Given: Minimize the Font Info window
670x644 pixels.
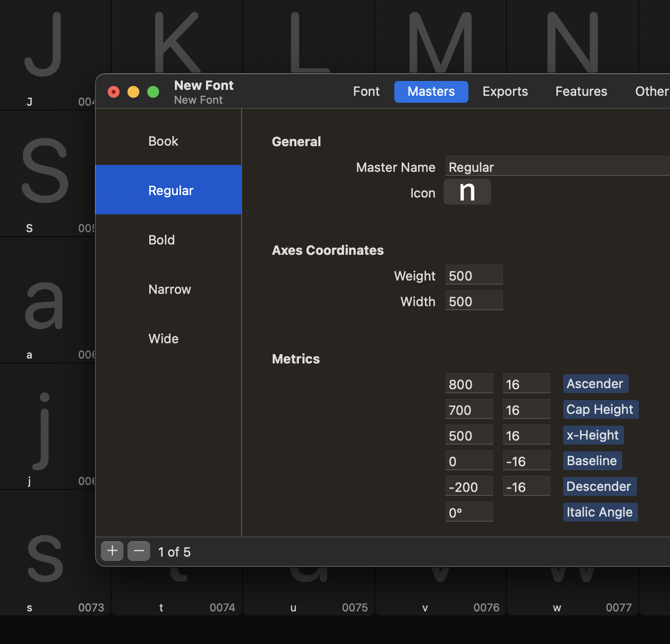Looking at the screenshot, I should [133, 92].
